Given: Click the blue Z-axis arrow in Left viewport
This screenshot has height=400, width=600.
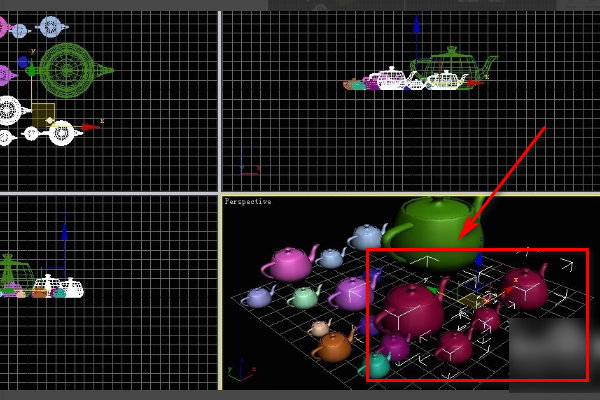Looking at the screenshot, I should [65, 230].
